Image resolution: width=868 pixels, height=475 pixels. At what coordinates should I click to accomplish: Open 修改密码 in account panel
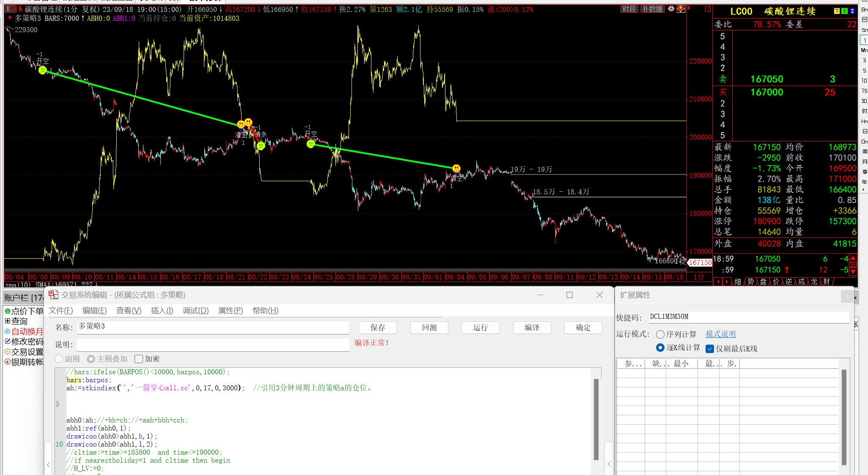pos(24,342)
